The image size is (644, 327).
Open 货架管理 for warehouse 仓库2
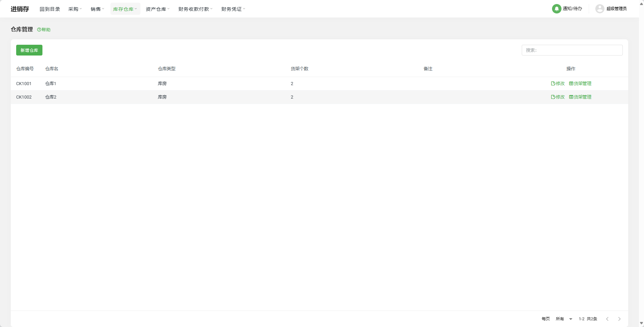(580, 97)
